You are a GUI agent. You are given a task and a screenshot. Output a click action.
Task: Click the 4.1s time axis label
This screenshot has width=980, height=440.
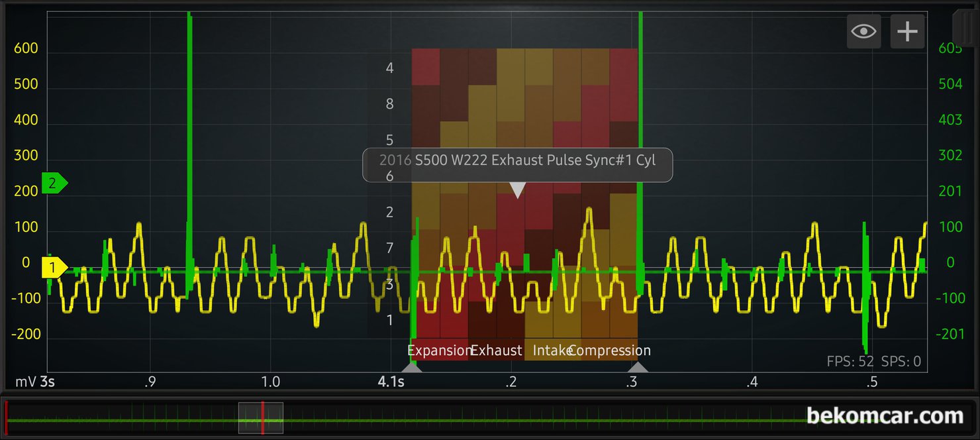coord(390,382)
